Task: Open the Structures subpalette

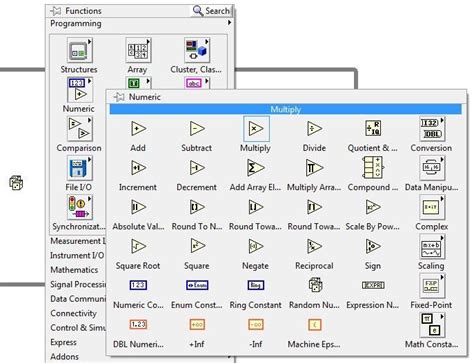Action: click(80, 50)
